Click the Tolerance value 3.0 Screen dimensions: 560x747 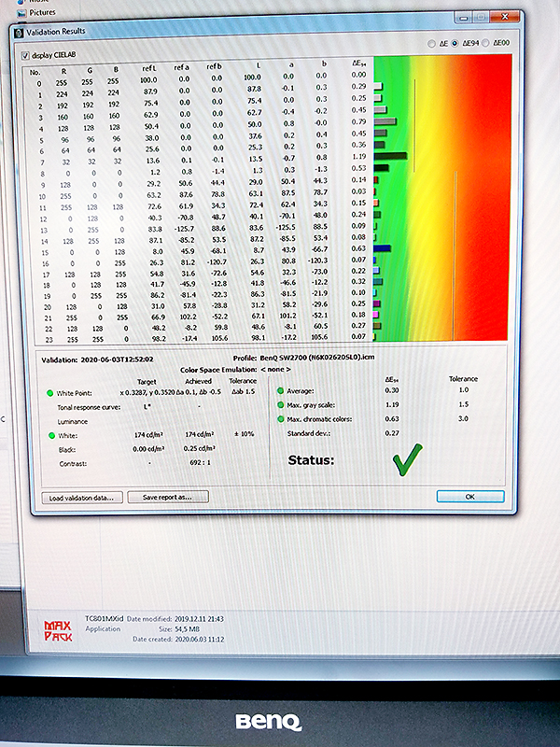coord(463,418)
